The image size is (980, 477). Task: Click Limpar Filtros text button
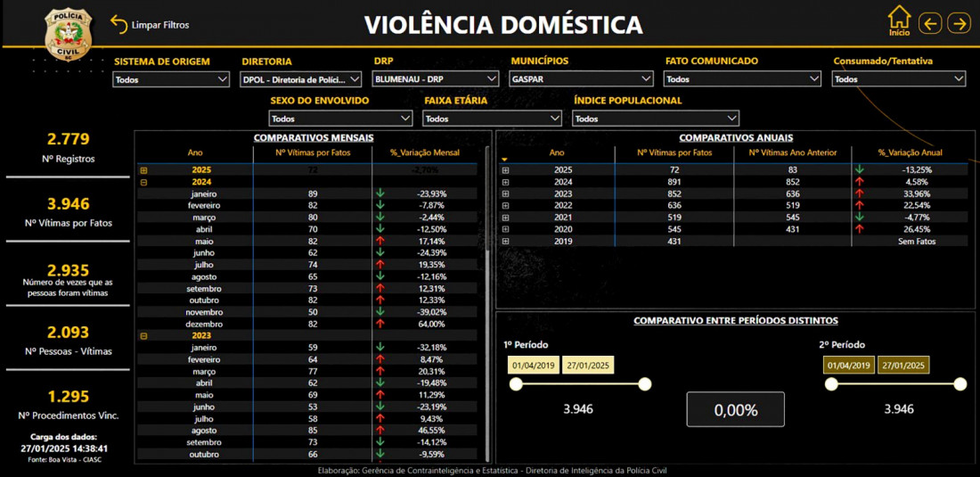pyautogui.click(x=160, y=25)
